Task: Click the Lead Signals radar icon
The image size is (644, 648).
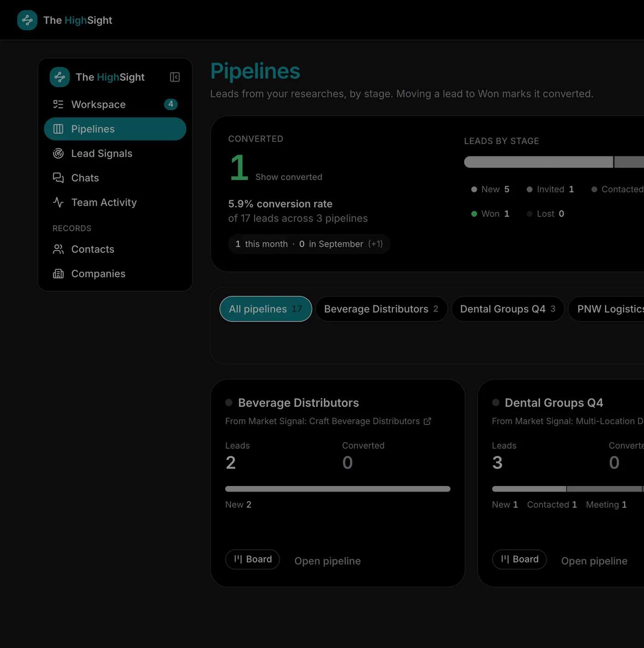Action: [58, 153]
